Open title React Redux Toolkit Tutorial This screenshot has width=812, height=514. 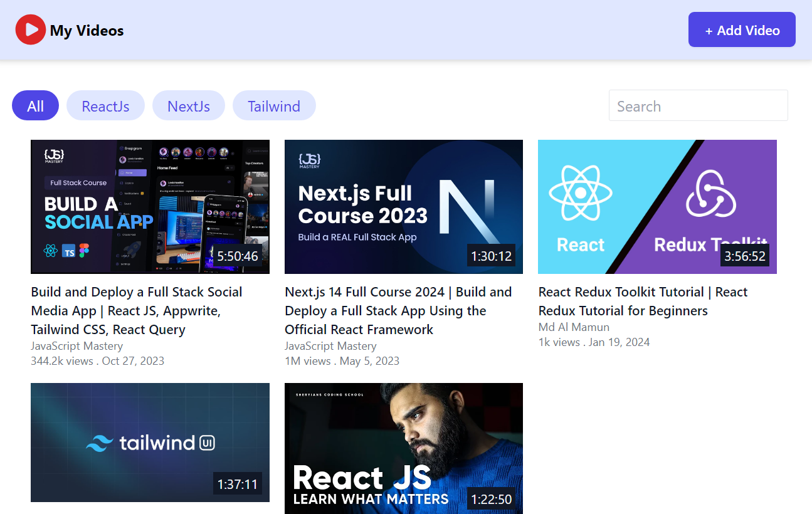643,302
